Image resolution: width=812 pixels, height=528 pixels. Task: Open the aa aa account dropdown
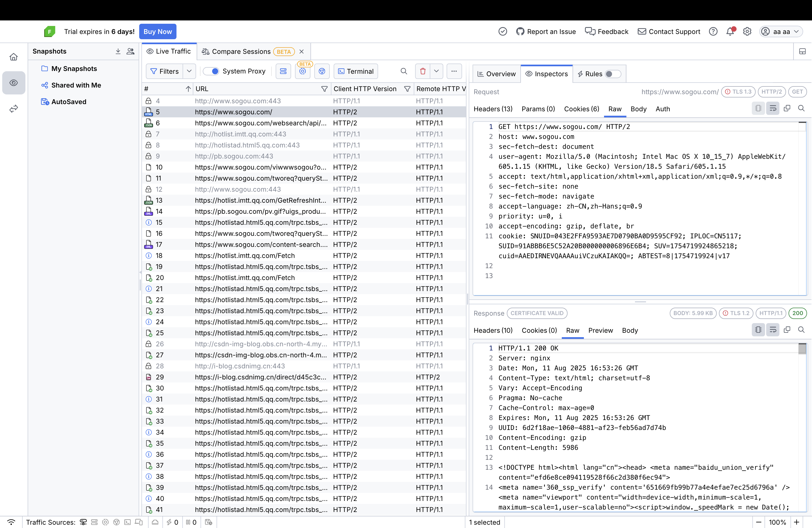781,31
